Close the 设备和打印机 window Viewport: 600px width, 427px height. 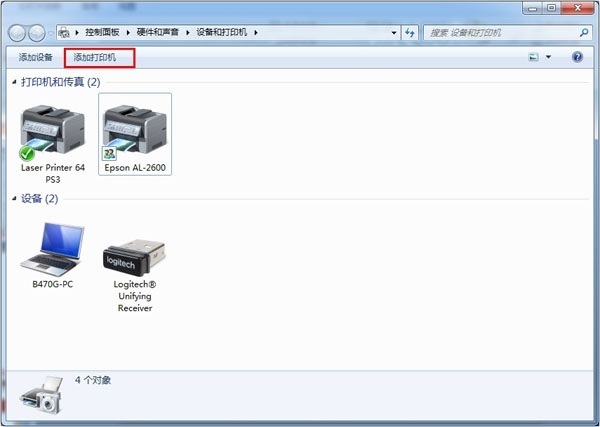click(x=578, y=8)
